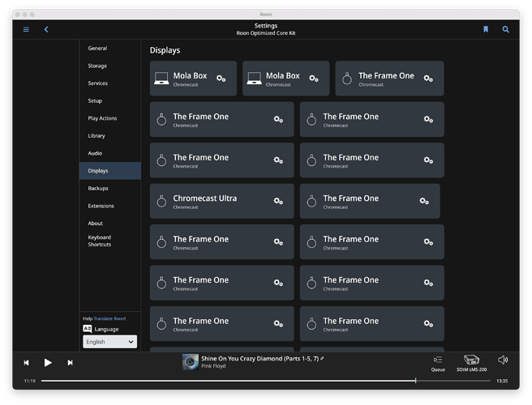Open Keyboard Shortcuts settings
This screenshot has width=532, height=405.
[110, 241]
